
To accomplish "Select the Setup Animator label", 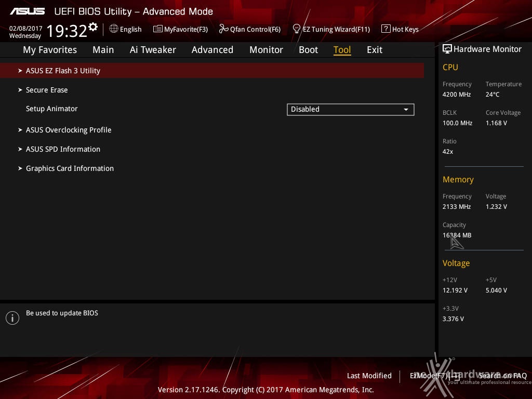I will point(52,109).
